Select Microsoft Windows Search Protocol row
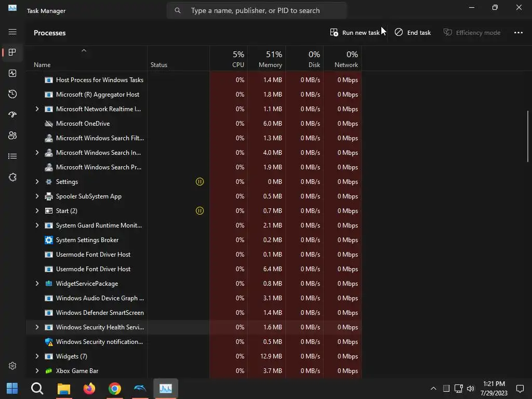532x399 pixels. [194, 167]
